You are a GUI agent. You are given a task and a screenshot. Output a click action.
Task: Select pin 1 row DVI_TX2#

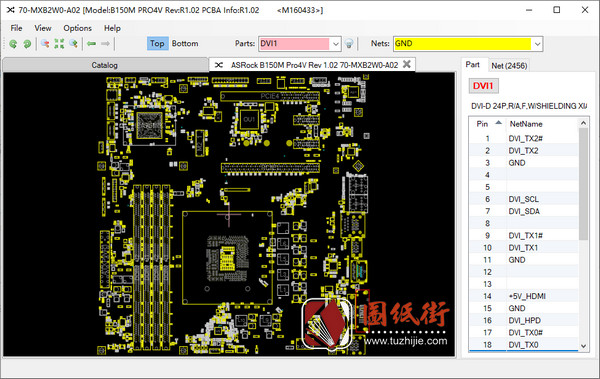coord(524,139)
